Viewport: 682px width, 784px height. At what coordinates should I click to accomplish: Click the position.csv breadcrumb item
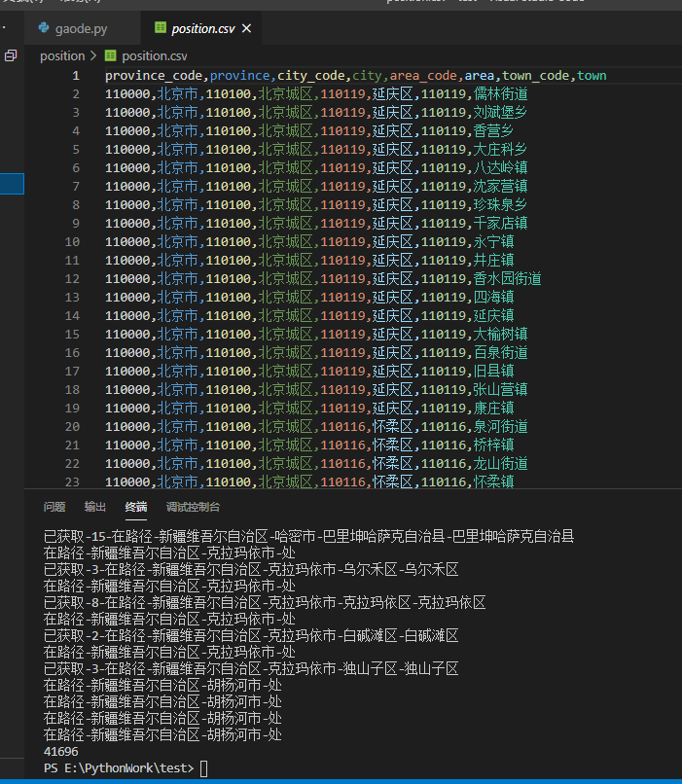click(155, 56)
